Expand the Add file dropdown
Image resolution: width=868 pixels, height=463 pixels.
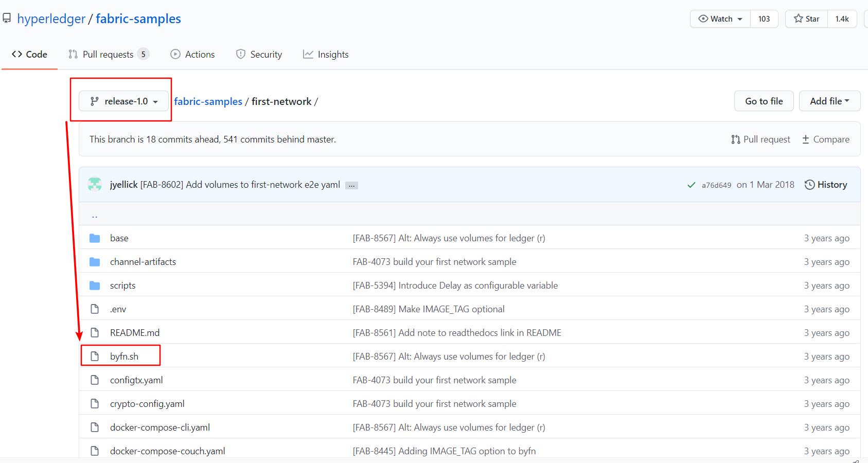pyautogui.click(x=829, y=101)
